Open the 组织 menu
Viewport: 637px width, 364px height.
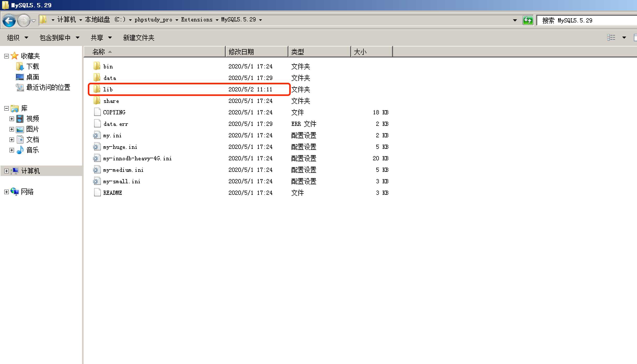(x=18, y=38)
